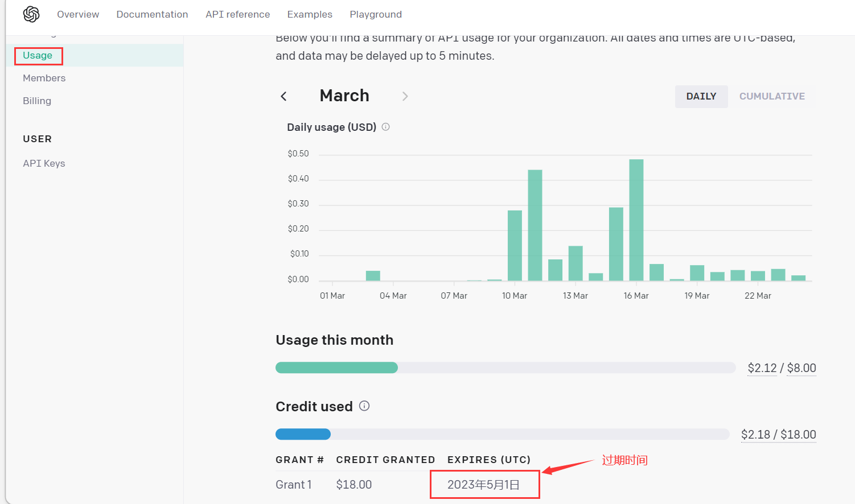Open the Examples tab
The image size is (855, 504).
[x=310, y=14]
